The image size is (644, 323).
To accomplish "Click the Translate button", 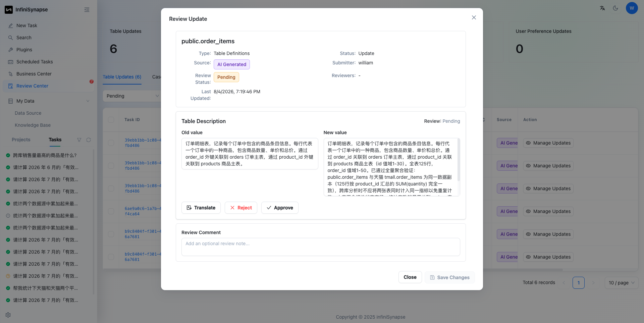I will tap(201, 208).
